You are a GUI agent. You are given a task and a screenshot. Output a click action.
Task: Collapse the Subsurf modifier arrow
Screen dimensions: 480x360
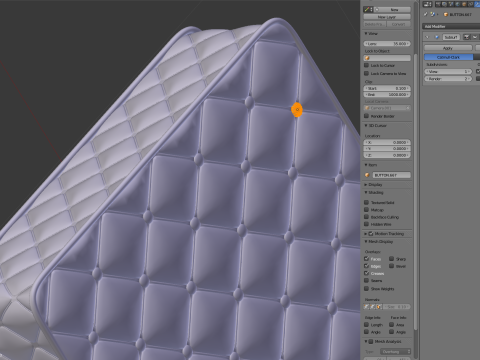click(427, 37)
